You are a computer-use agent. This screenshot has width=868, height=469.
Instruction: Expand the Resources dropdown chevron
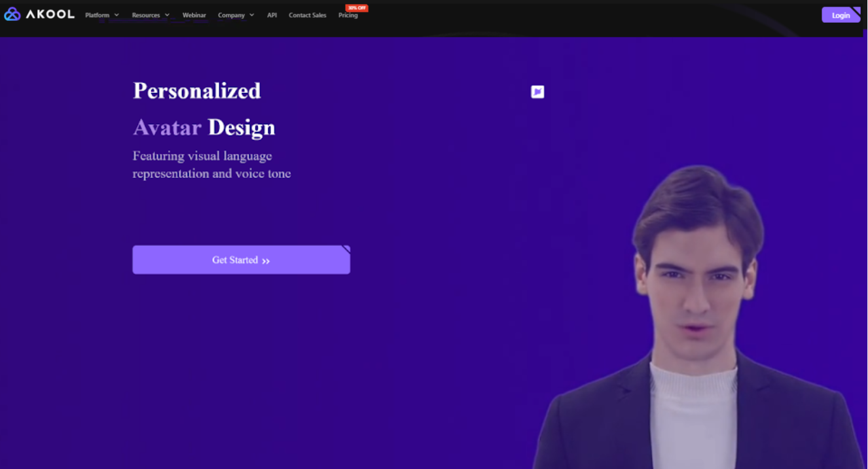[167, 15]
